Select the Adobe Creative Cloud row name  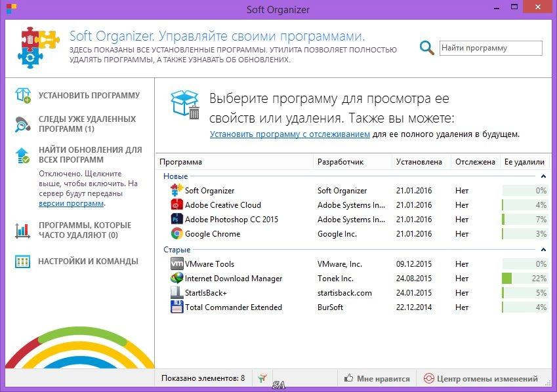[222, 205]
